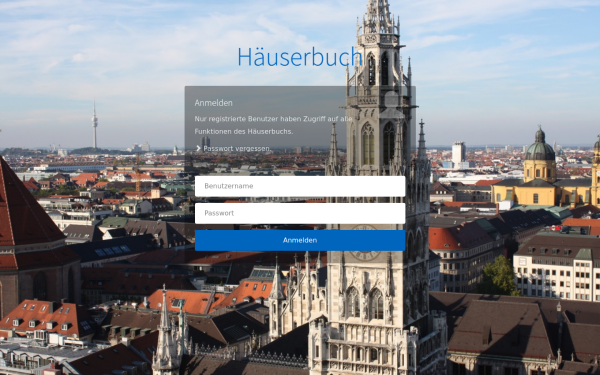Click the text 'Funktionen des Häuserbuchs.'
Viewport: 600px width, 375px height.
244,132
